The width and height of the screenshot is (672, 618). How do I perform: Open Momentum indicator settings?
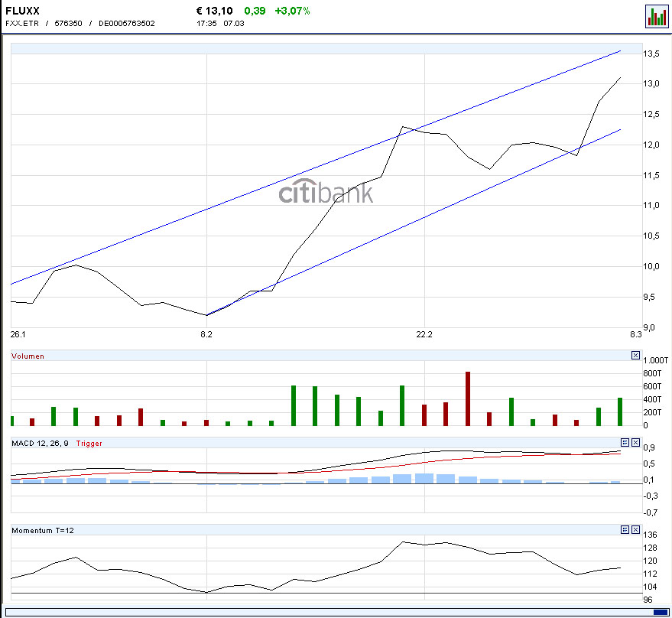pos(625,529)
